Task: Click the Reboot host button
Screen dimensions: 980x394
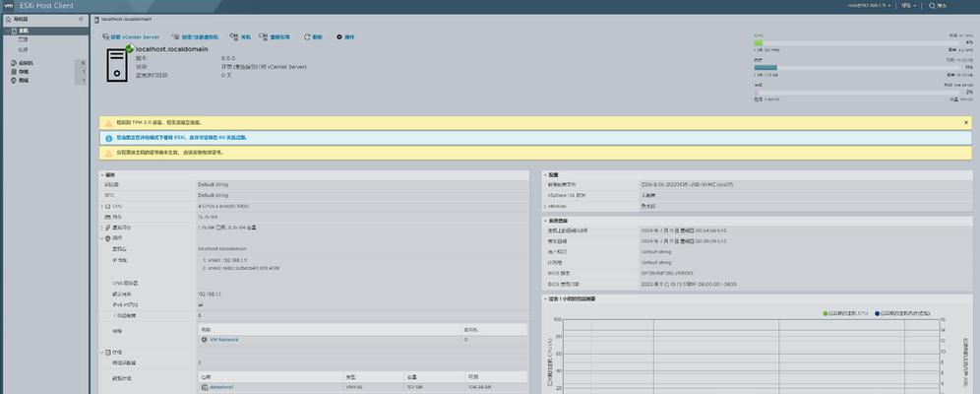Action: pos(275,37)
